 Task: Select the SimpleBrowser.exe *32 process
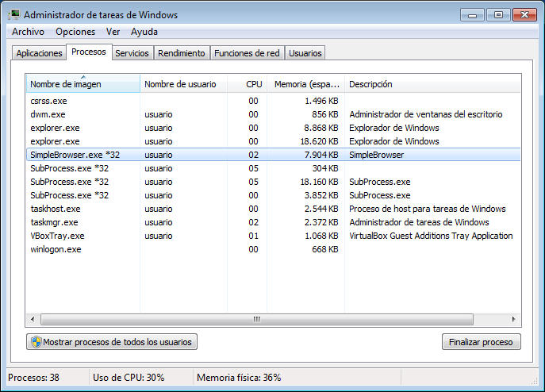273,155
